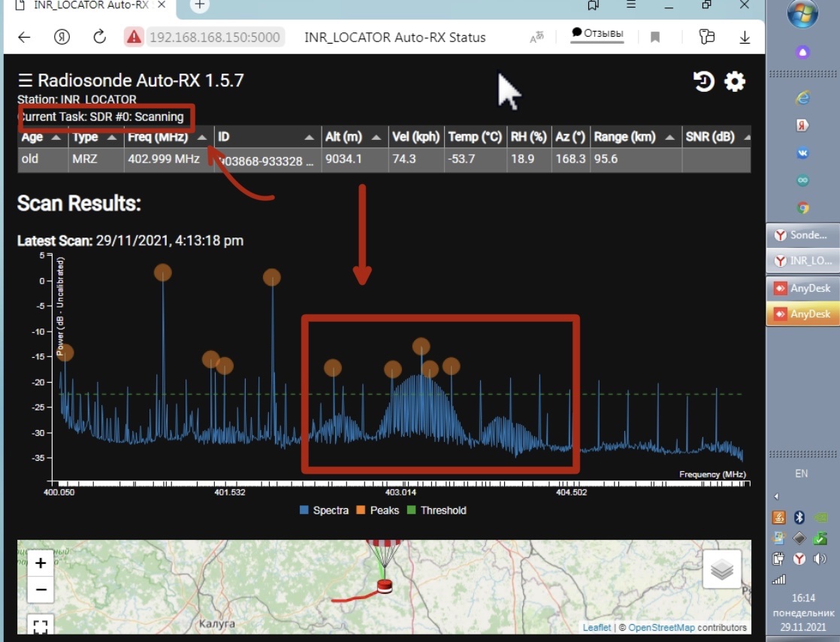Click RH (%) column header
Screen dimensions: 840x642
click(529, 137)
